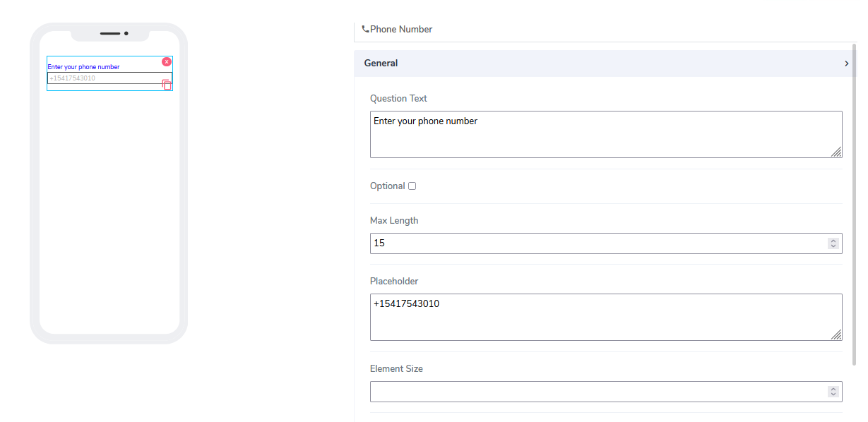Screen dimensions: 868x422
Task: Click the Phone Number panel title
Action: pos(401,30)
